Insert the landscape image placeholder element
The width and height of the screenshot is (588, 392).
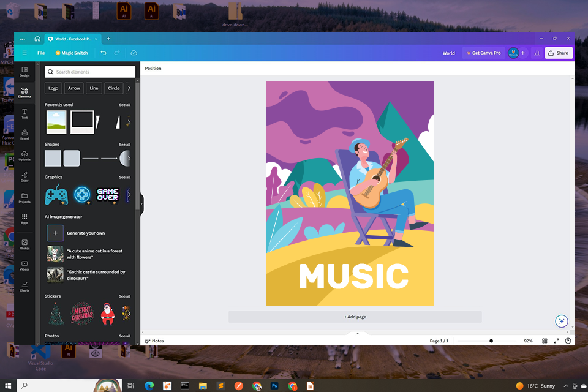point(56,122)
